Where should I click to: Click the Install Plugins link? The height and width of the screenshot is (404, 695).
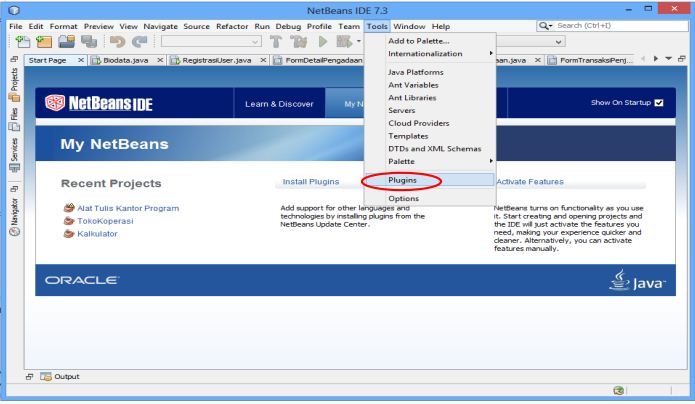(311, 182)
